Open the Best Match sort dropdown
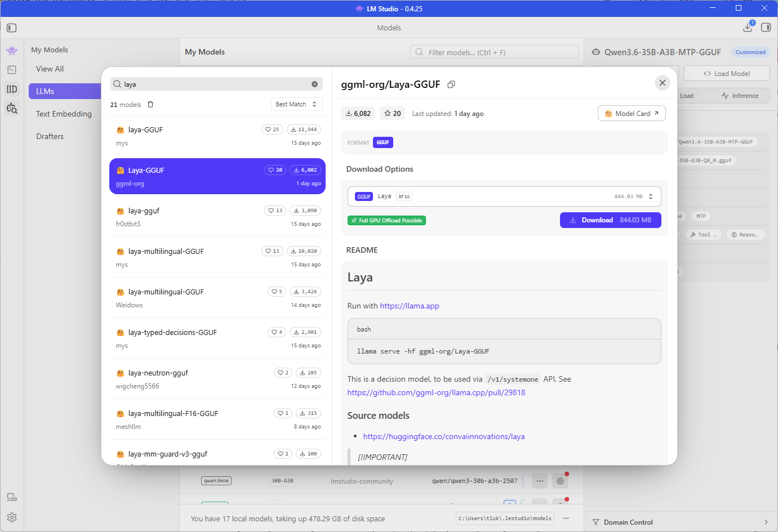The width and height of the screenshot is (778, 532). [296, 104]
